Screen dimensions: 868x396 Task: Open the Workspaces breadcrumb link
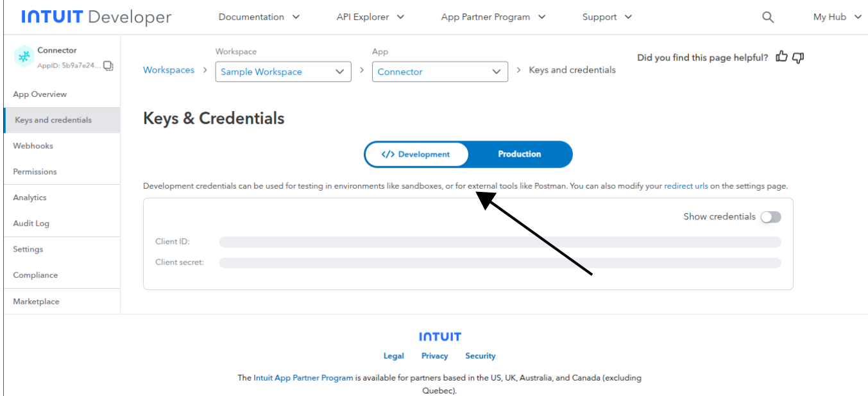tap(169, 70)
